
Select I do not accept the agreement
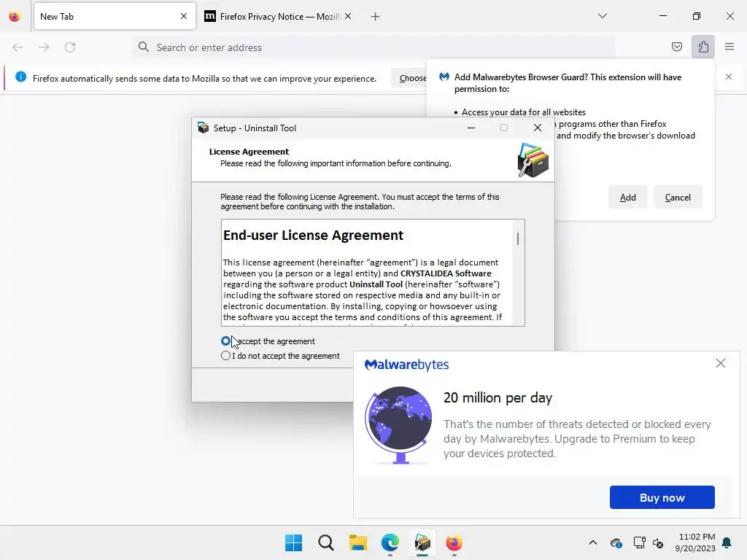pos(226,356)
